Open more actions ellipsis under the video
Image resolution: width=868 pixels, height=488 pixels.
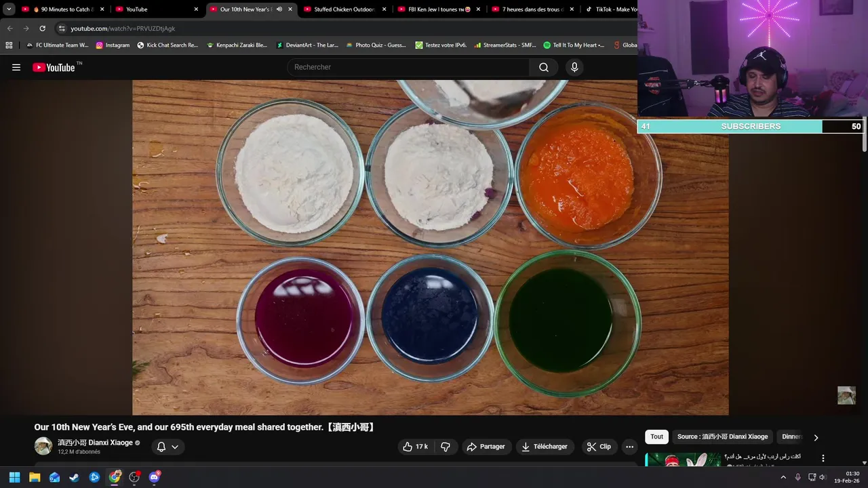click(629, 447)
